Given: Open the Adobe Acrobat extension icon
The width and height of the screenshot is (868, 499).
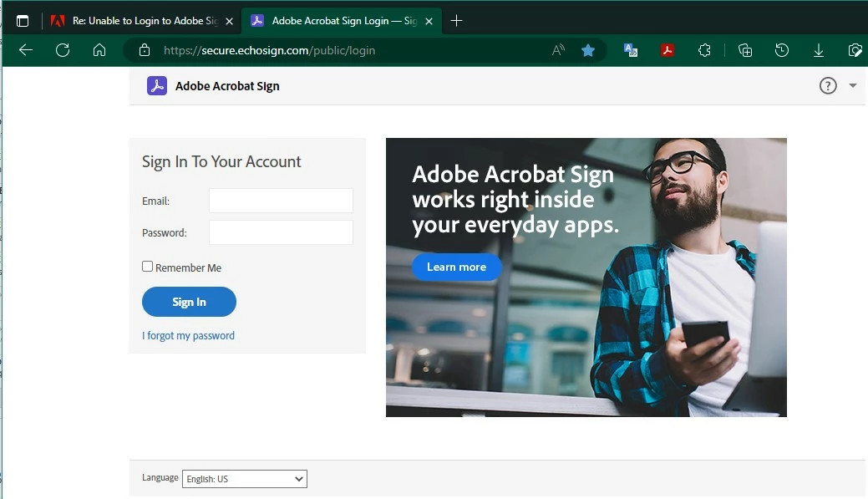Looking at the screenshot, I should 667,50.
